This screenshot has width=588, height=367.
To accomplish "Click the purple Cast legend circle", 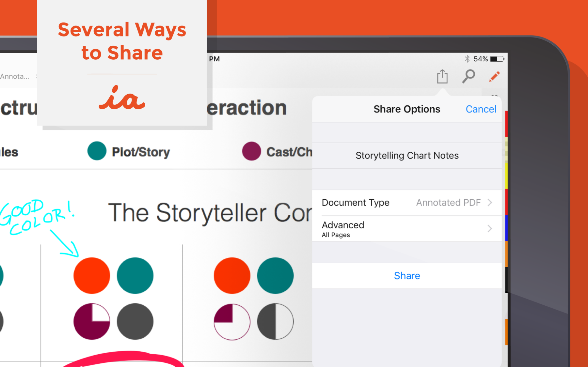I will (x=251, y=151).
